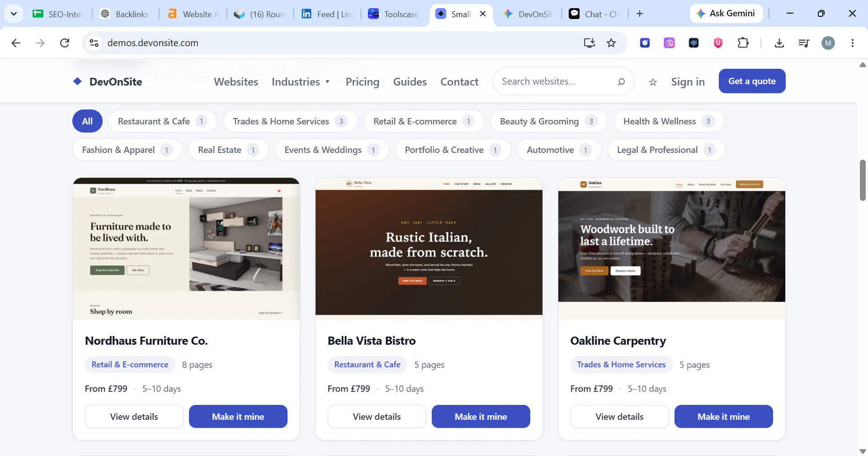This screenshot has height=456, width=868.
Task: Open the Guides nav link
Action: (410, 82)
